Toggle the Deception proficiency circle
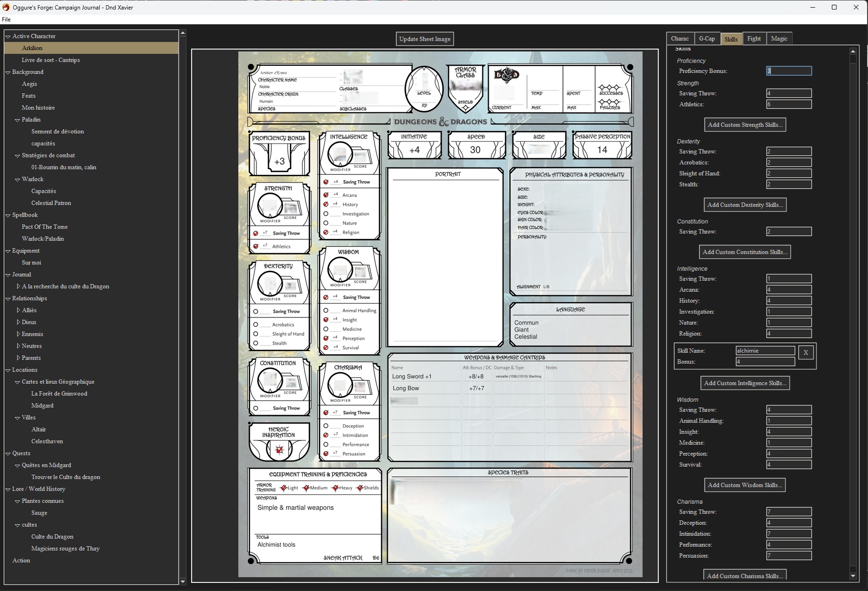This screenshot has height=591, width=868. pos(326,426)
